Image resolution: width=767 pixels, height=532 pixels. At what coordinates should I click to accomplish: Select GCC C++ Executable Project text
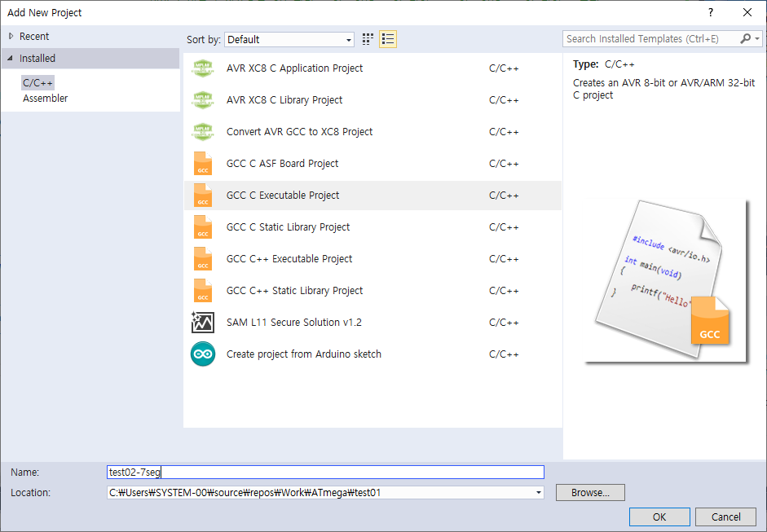click(289, 258)
